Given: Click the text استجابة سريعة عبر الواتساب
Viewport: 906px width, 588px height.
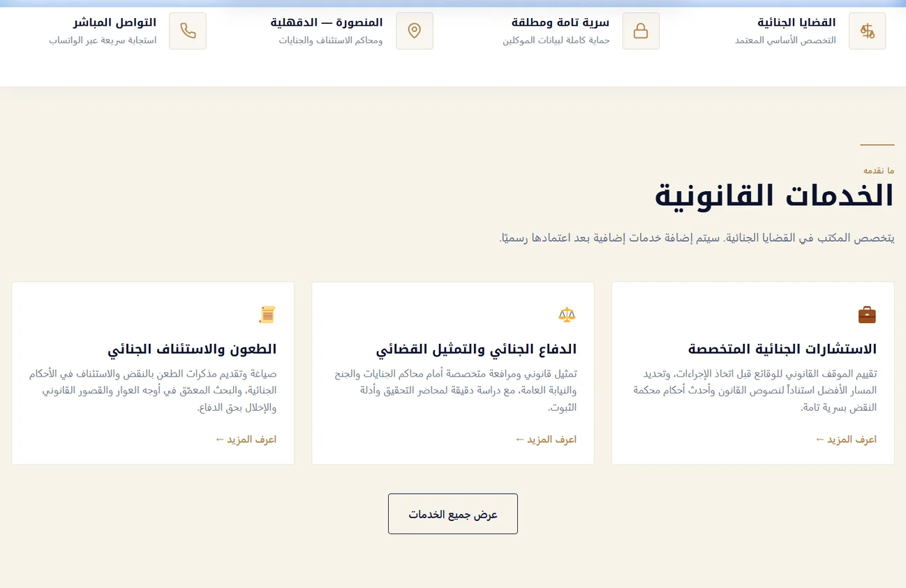Looking at the screenshot, I should coord(103,40).
